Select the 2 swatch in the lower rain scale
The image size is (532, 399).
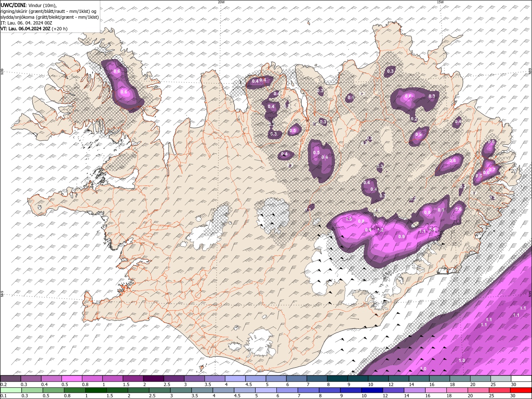[x=138, y=390]
